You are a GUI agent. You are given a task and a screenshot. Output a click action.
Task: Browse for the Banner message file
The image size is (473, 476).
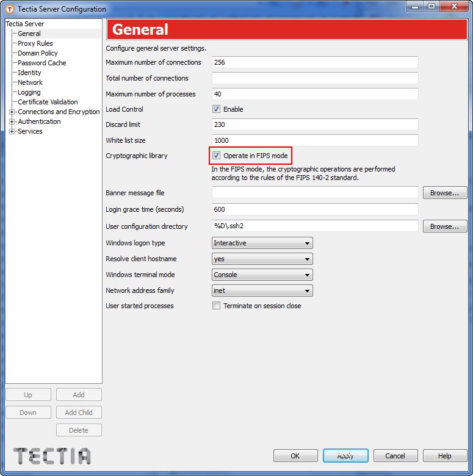click(445, 193)
